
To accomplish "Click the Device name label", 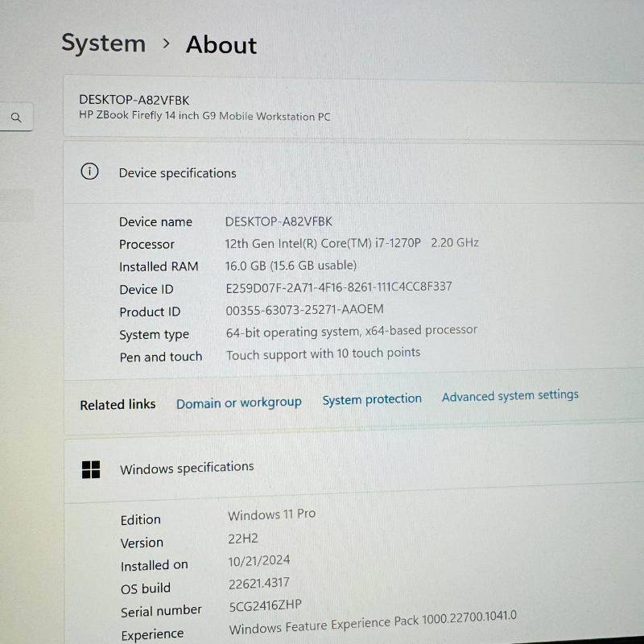I will (155, 222).
